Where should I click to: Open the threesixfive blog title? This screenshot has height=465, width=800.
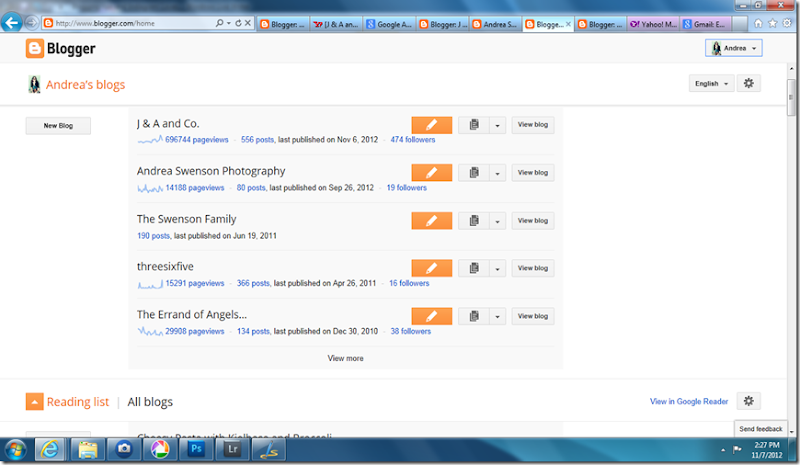pos(165,266)
